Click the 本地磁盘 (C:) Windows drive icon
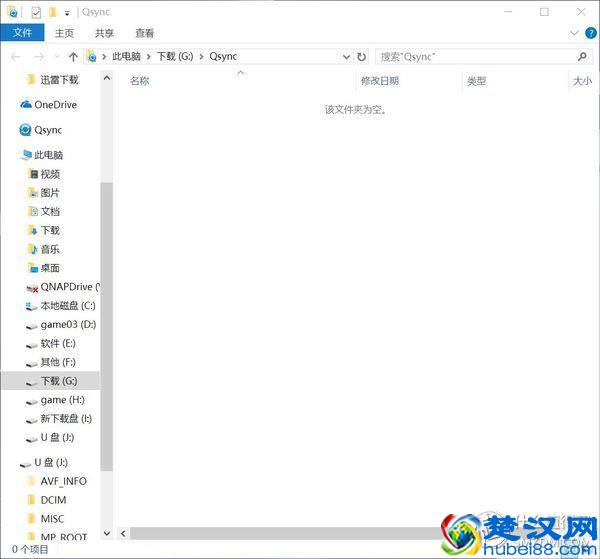Image resolution: width=600 pixels, height=559 pixels. point(31,306)
